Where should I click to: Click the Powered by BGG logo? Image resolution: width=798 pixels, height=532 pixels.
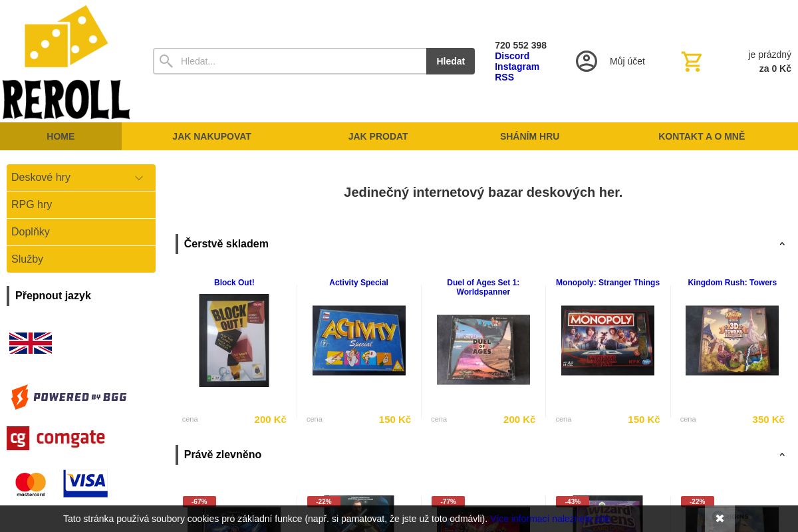tap(69, 397)
